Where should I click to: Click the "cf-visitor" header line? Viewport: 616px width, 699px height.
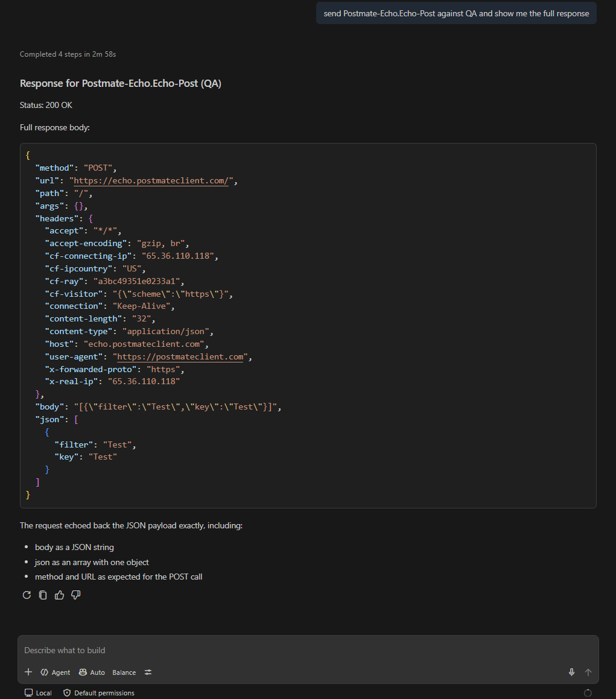pyautogui.click(x=139, y=294)
